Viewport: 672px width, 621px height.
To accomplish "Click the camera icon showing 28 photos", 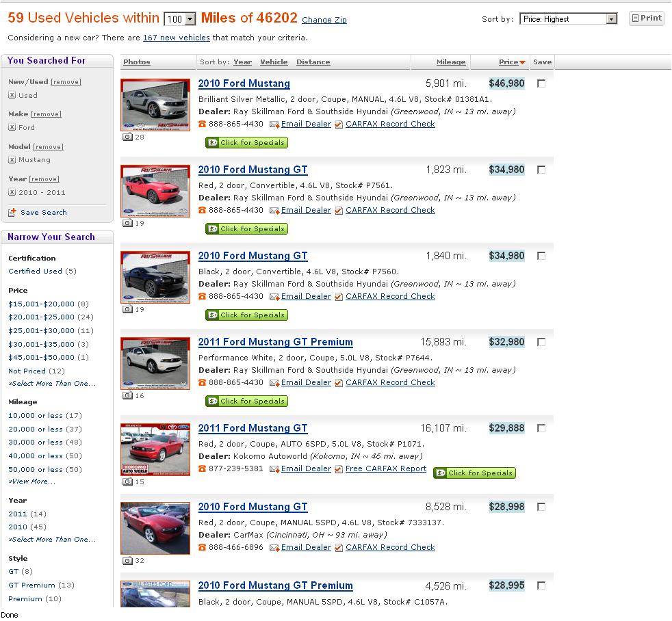I will [x=127, y=137].
